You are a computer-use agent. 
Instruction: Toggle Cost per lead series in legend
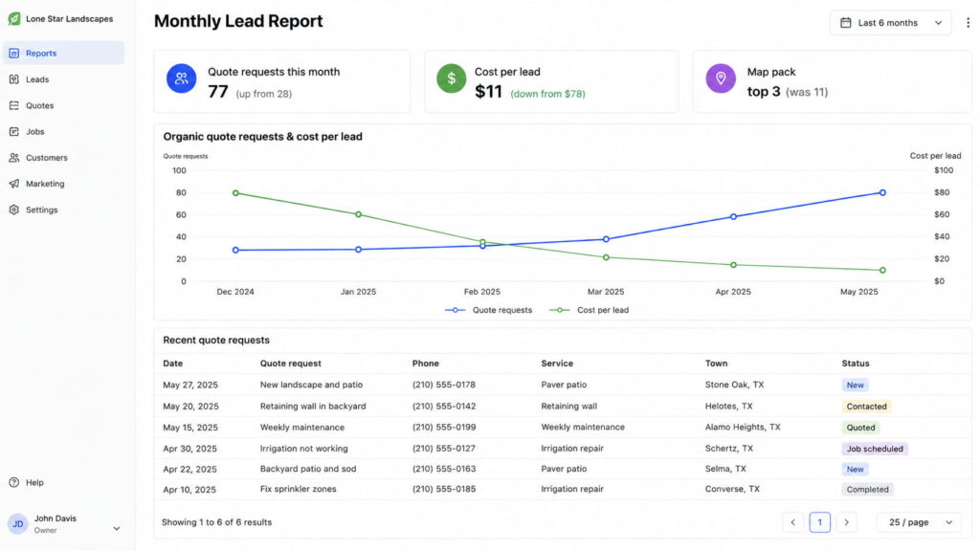(x=589, y=310)
